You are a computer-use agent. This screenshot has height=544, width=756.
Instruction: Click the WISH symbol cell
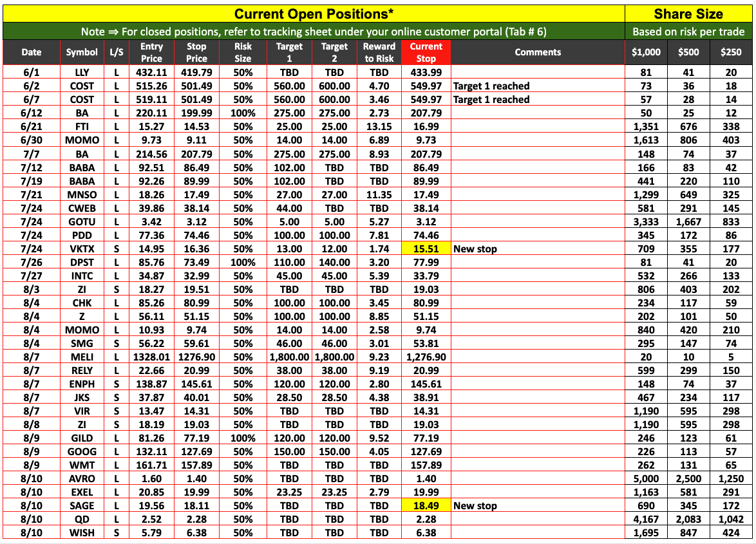[x=82, y=532]
